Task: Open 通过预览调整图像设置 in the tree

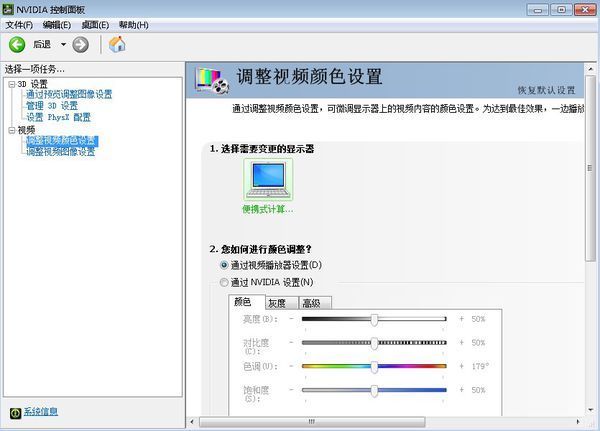Action: click(69, 94)
